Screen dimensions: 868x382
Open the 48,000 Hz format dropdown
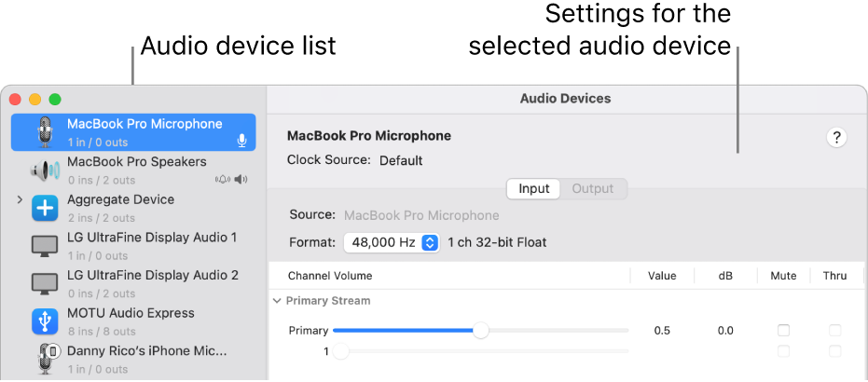pos(391,242)
